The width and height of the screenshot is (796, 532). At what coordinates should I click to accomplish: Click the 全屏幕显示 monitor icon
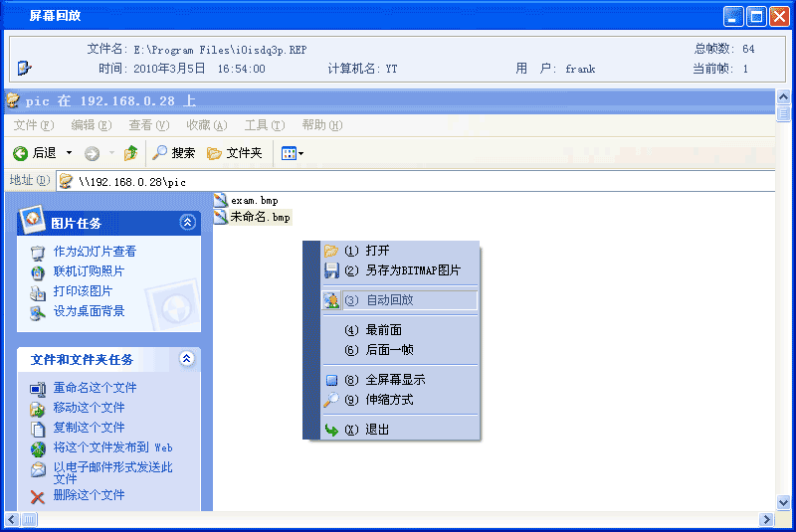332,380
